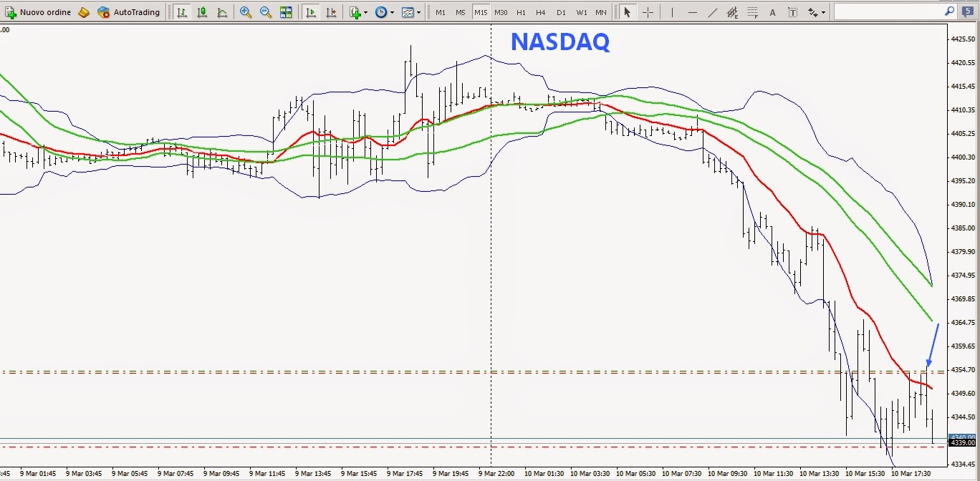Select the M30 timeframe
Viewport: 980px width, 481px height.
coord(501,12)
